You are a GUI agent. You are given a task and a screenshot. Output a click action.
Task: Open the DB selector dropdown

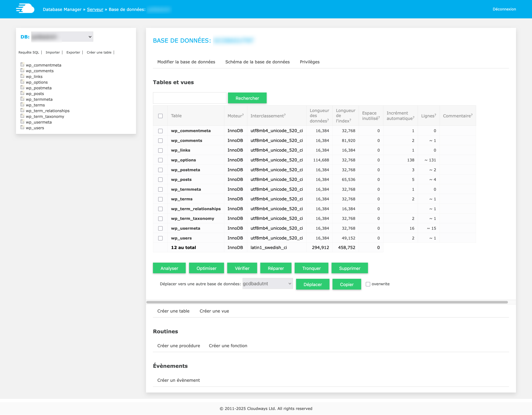pyautogui.click(x=62, y=37)
